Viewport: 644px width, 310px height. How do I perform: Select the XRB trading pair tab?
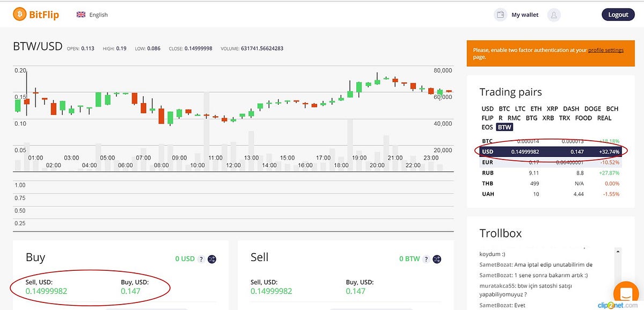[548, 118]
